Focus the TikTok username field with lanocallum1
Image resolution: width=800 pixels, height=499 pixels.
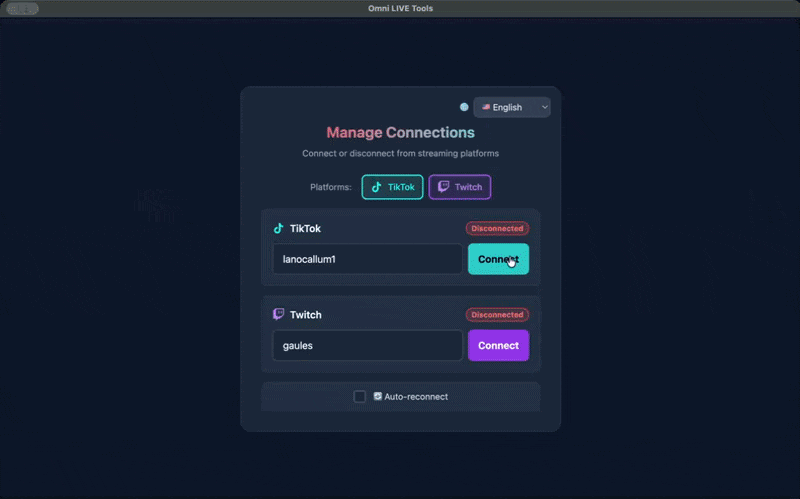(x=367, y=259)
